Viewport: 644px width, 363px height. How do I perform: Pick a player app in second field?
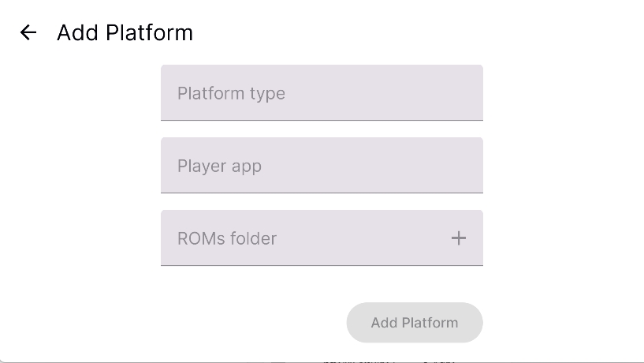coord(322,166)
